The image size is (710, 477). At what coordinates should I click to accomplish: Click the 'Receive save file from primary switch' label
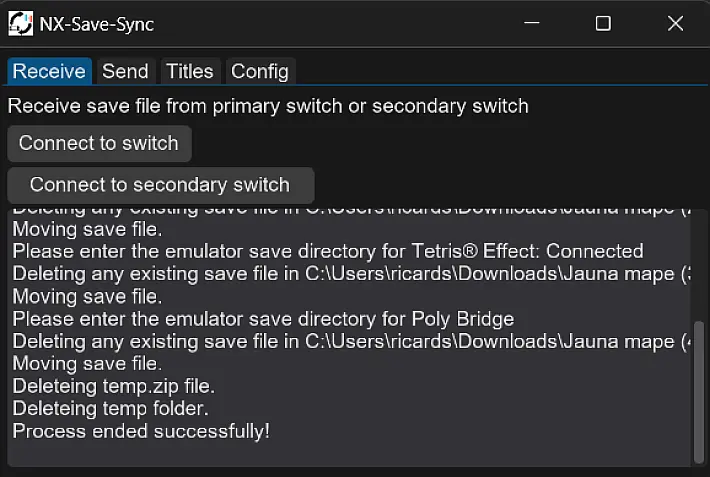[268, 106]
